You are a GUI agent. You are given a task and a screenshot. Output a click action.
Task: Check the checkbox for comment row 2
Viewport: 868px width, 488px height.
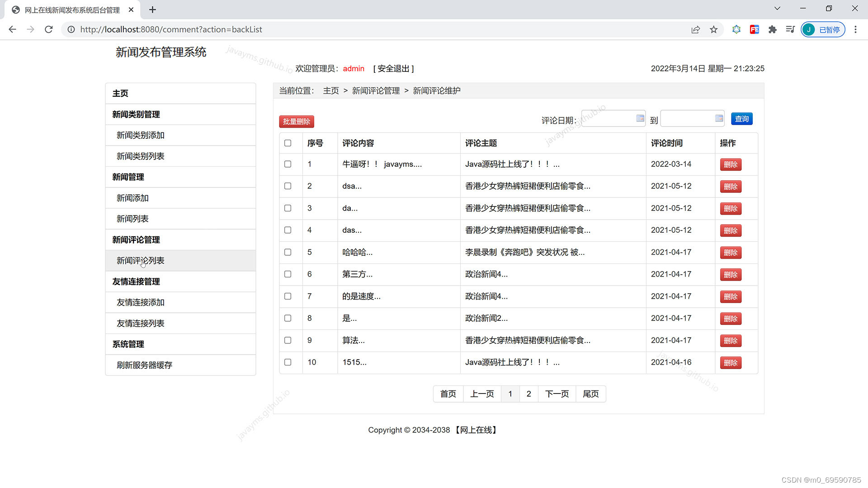pyautogui.click(x=288, y=186)
